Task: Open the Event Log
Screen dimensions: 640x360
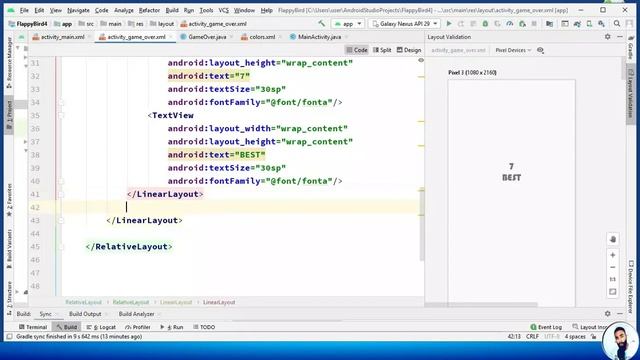Action: click(546, 327)
